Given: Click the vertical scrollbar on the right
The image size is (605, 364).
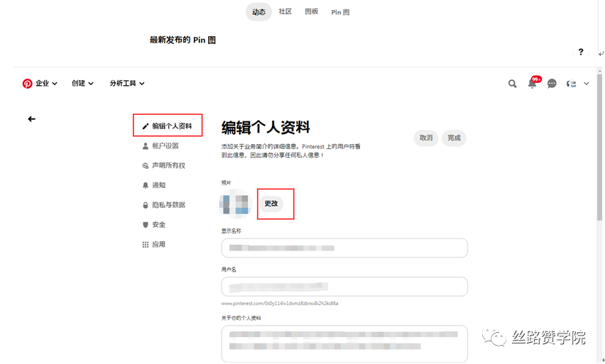Looking at the screenshot, I should [x=599, y=147].
